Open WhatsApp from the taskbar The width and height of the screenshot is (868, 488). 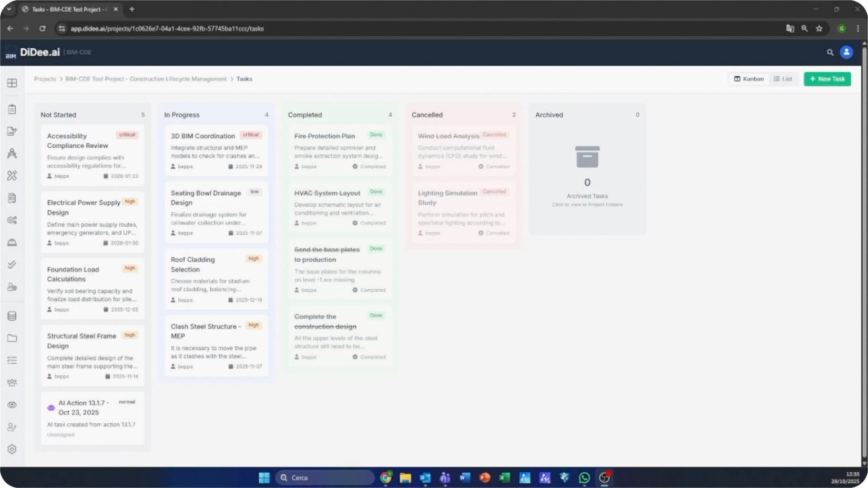coord(584,477)
